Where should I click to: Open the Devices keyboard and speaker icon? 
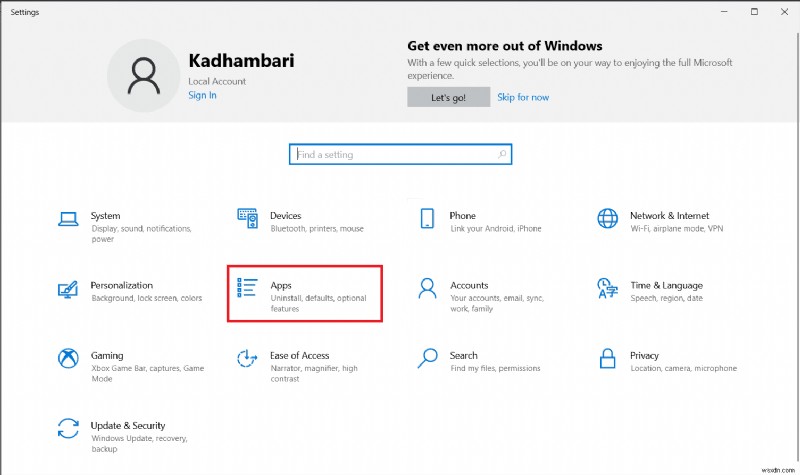click(247, 218)
